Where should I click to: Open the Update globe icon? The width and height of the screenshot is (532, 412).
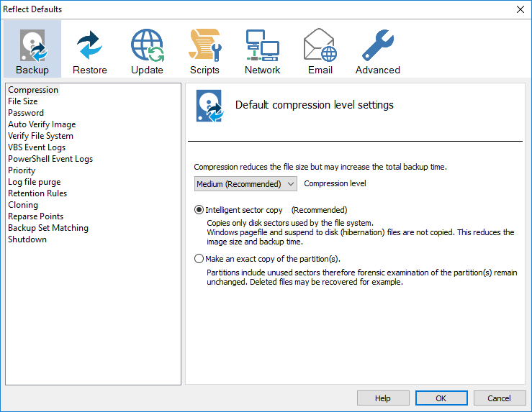147,46
